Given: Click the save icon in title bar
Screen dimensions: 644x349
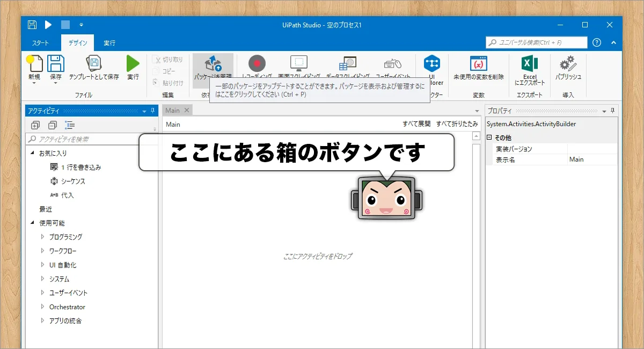Looking at the screenshot, I should 32,25.
